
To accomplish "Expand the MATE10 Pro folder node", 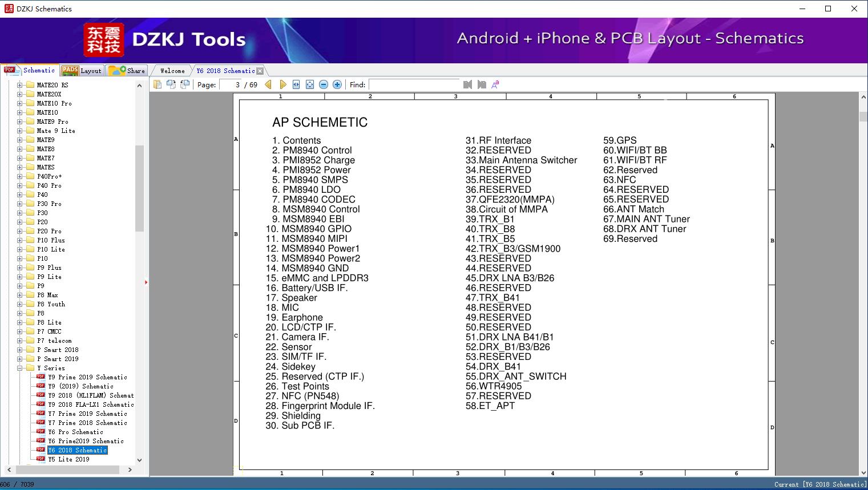I will pyautogui.click(x=20, y=103).
